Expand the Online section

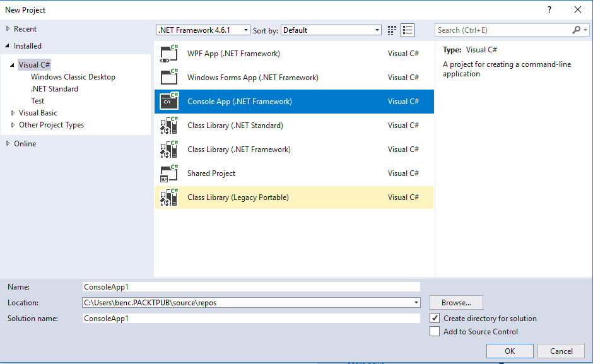click(8, 143)
